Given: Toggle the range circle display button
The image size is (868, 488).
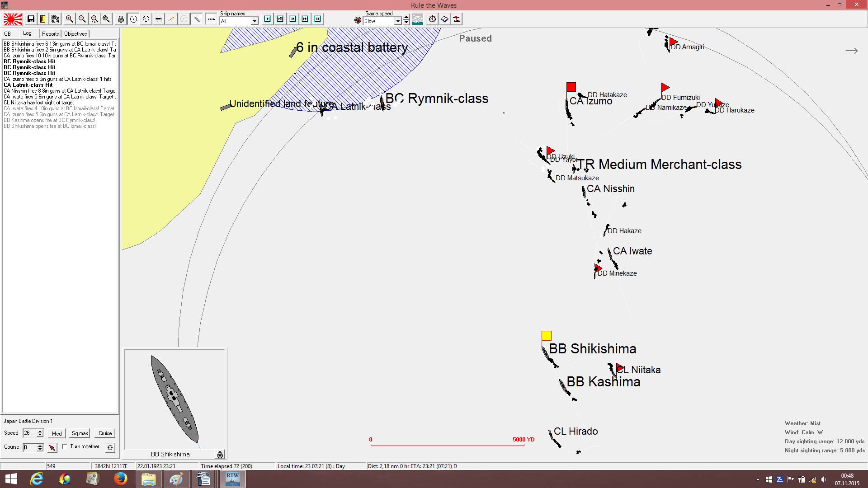Looking at the screenshot, I should [133, 19].
